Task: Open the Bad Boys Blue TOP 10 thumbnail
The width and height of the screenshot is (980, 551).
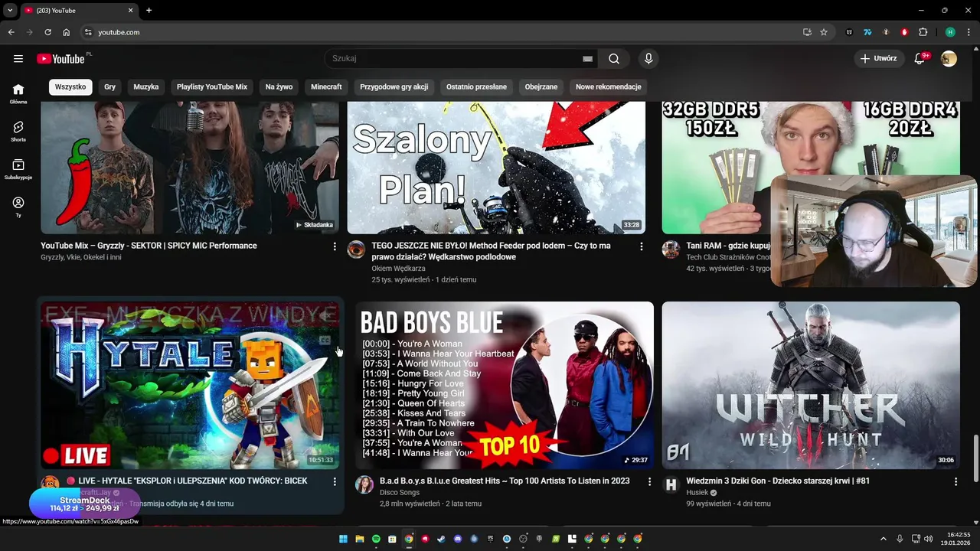Action: (x=505, y=385)
